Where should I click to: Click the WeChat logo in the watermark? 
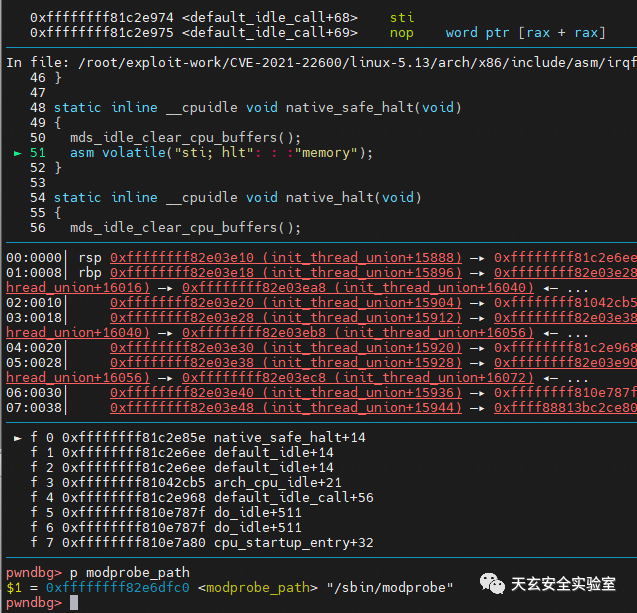coord(492,584)
